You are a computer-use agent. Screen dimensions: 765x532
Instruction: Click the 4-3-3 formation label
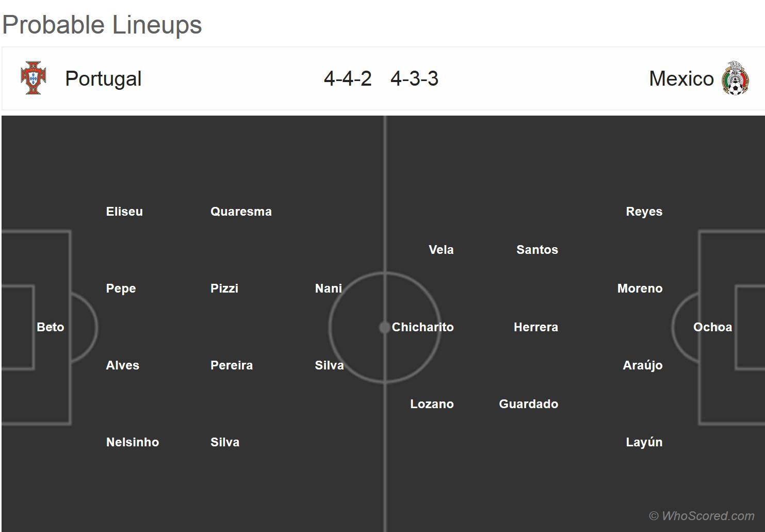414,78
